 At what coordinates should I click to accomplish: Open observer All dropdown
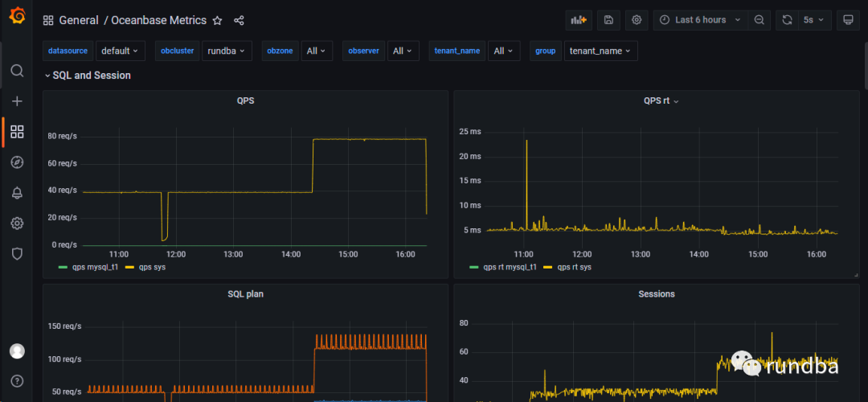click(403, 51)
